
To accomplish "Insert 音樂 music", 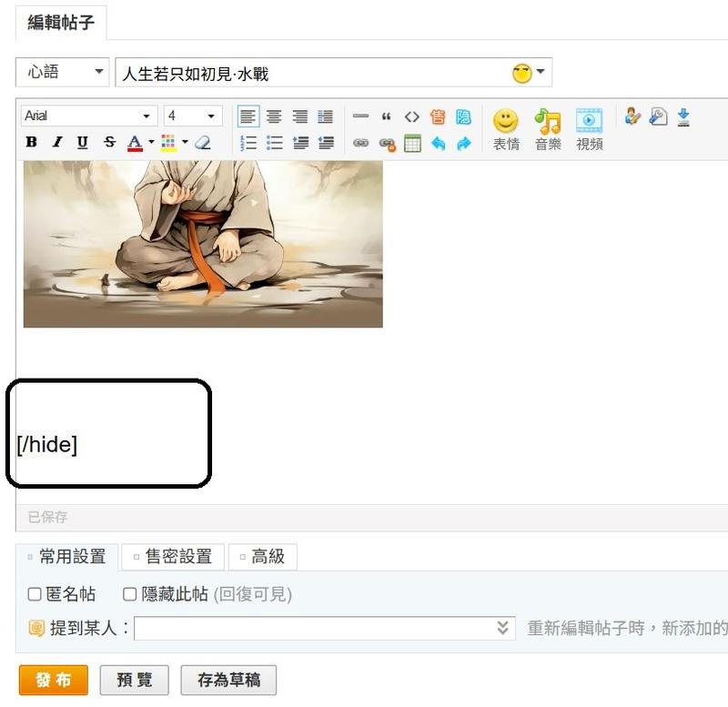I will click(x=548, y=130).
